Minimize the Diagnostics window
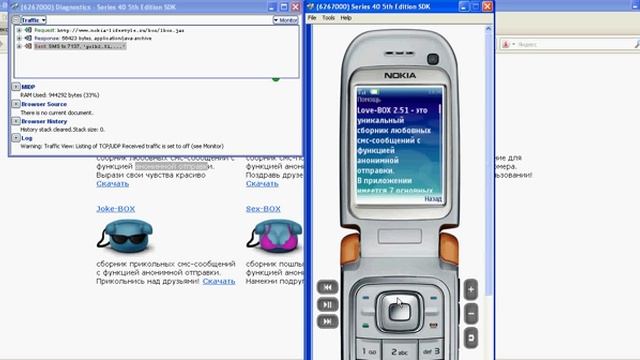This screenshot has height=360, width=640. [x=272, y=7]
